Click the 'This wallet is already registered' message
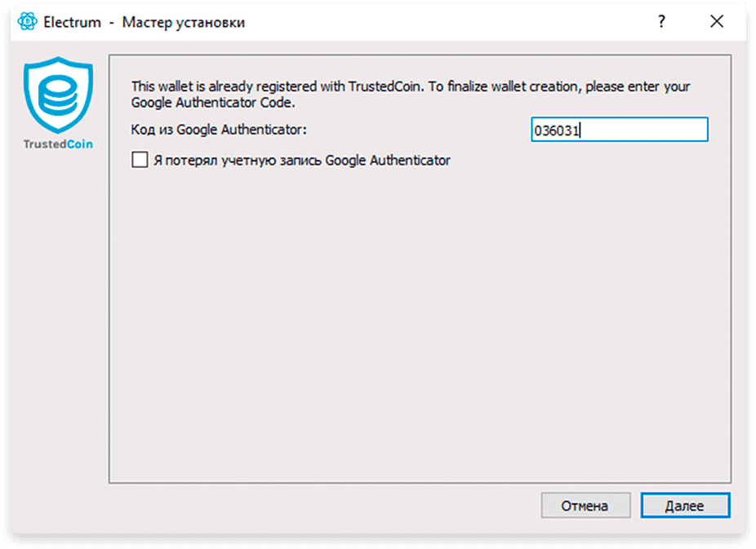 (x=411, y=95)
